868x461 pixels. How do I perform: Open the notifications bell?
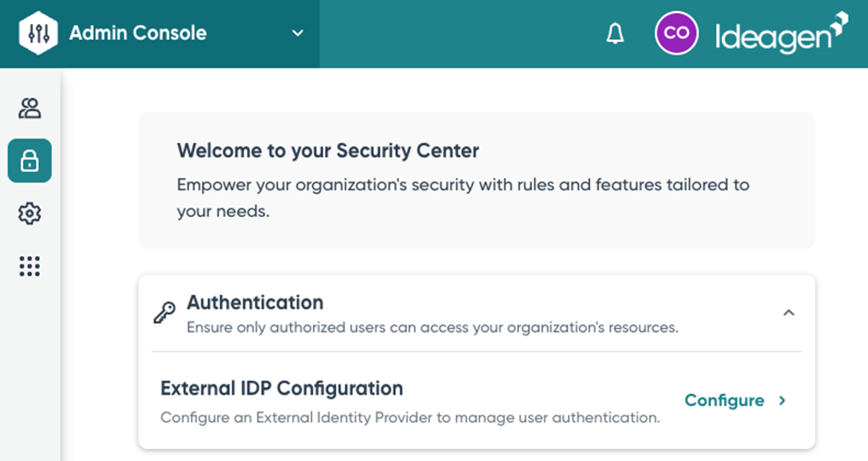(615, 34)
